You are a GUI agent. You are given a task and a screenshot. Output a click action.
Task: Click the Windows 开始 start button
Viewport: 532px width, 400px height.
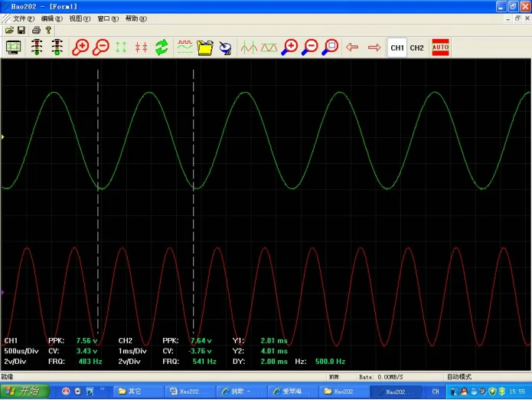click(24, 391)
